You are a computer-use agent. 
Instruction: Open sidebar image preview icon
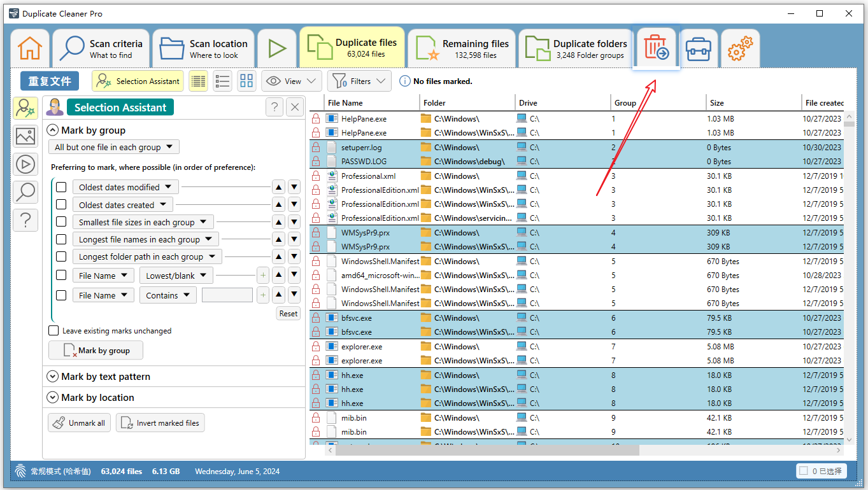coord(25,136)
